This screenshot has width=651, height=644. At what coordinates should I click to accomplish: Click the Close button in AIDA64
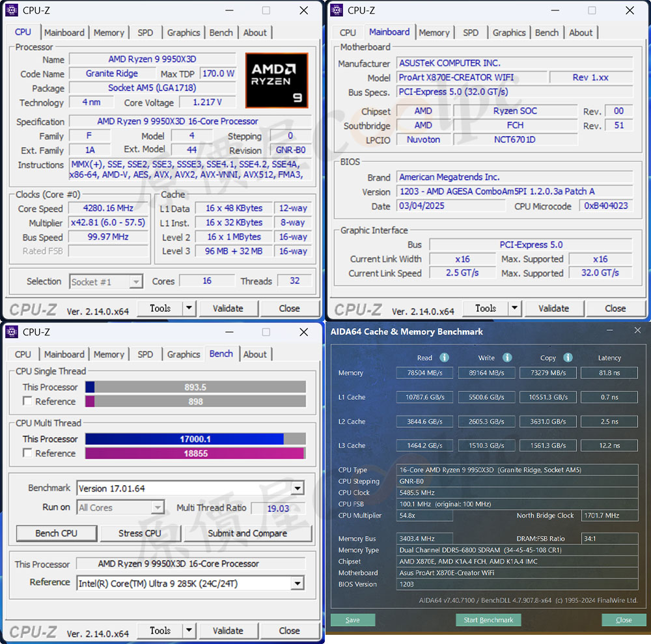pos(624,620)
